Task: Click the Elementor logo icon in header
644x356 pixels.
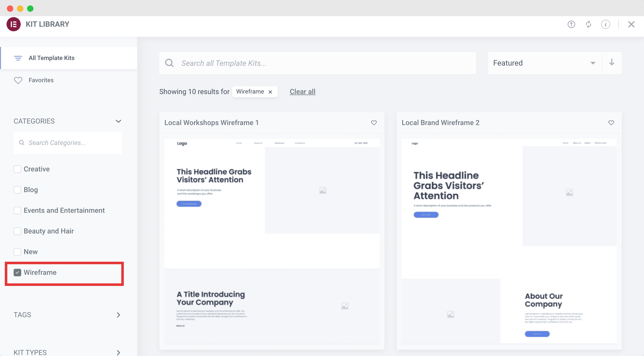Action: point(13,24)
